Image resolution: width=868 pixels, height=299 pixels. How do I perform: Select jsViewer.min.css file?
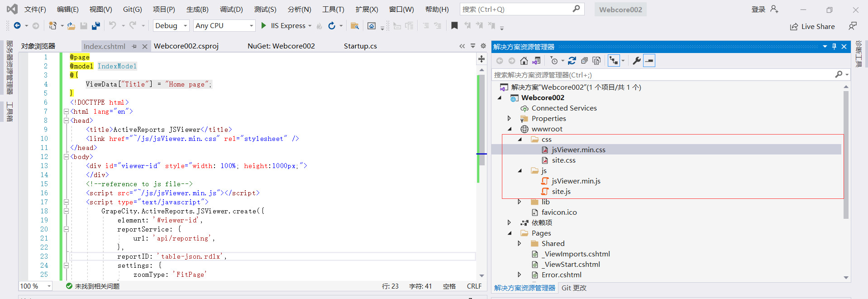(578, 150)
